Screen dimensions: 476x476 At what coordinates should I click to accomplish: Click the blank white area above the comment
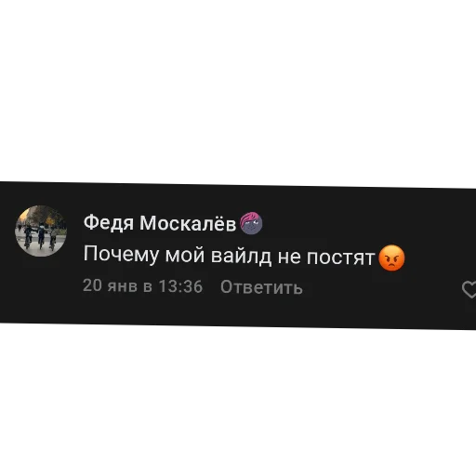coord(238,90)
